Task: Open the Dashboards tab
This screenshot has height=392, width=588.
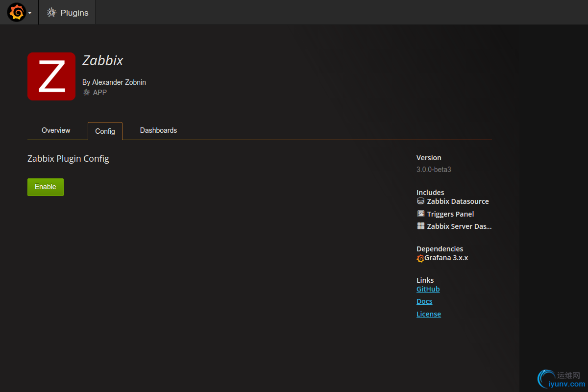Action: pyautogui.click(x=158, y=130)
